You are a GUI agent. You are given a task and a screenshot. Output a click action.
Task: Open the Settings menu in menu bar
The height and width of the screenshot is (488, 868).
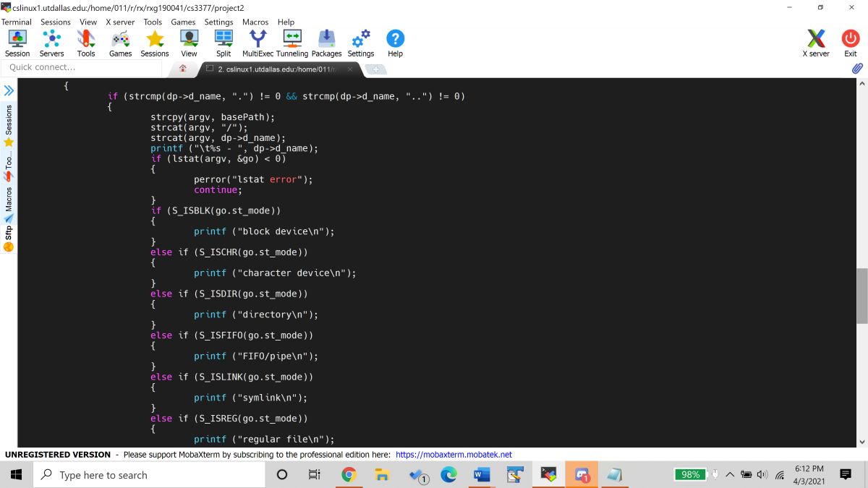pyautogui.click(x=218, y=22)
